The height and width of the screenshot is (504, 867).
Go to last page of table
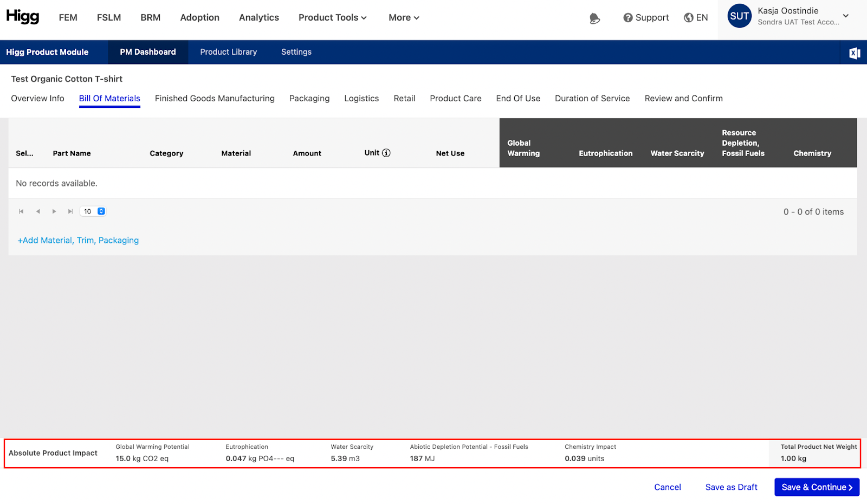click(x=70, y=211)
